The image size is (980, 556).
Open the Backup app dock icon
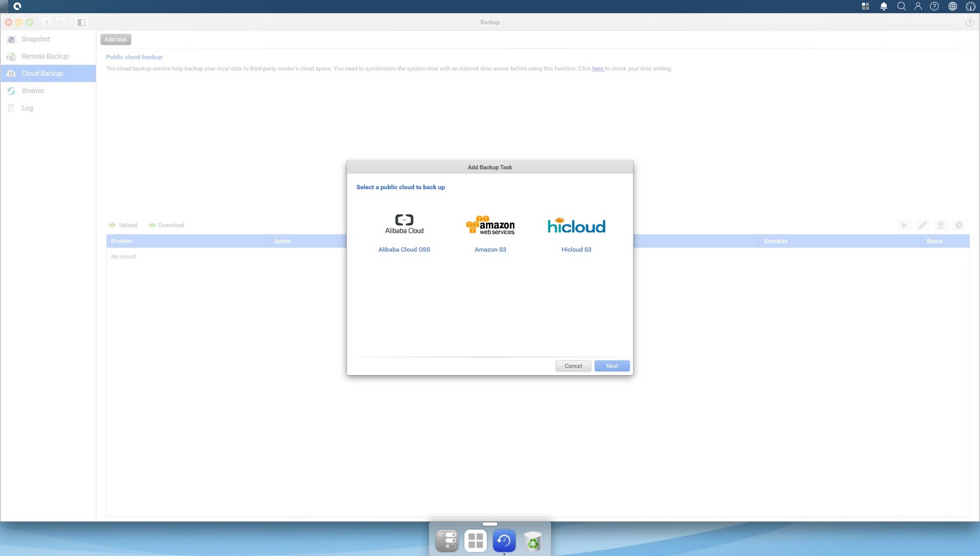pos(504,541)
